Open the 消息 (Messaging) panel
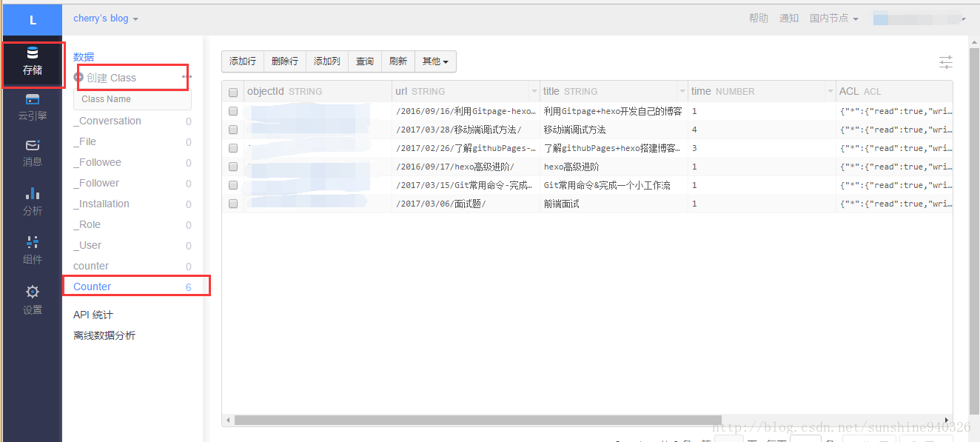The height and width of the screenshot is (442, 980). (x=32, y=153)
